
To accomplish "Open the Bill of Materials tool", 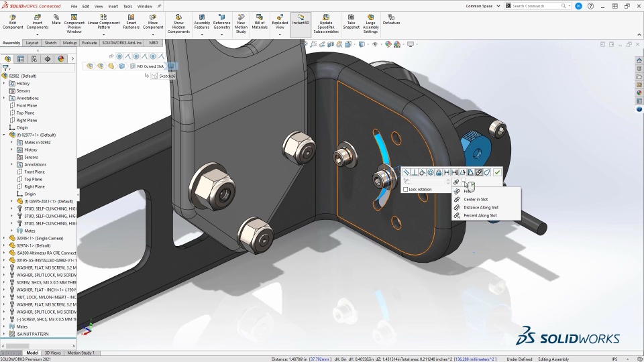I will [260, 19].
